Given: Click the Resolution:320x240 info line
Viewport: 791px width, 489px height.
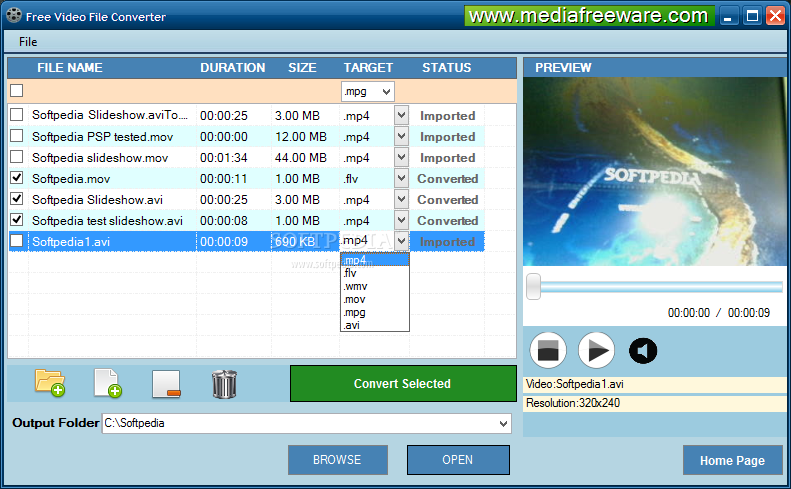Looking at the screenshot, I should point(654,403).
